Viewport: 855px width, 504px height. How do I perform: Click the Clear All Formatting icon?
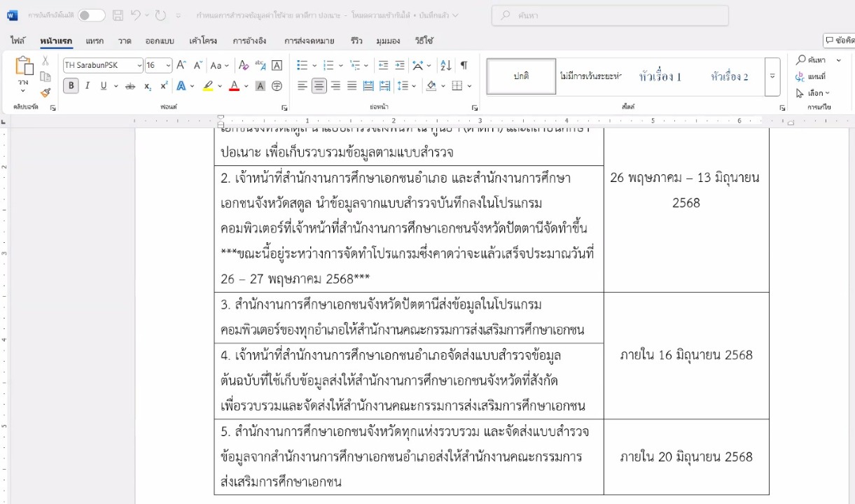point(243,65)
